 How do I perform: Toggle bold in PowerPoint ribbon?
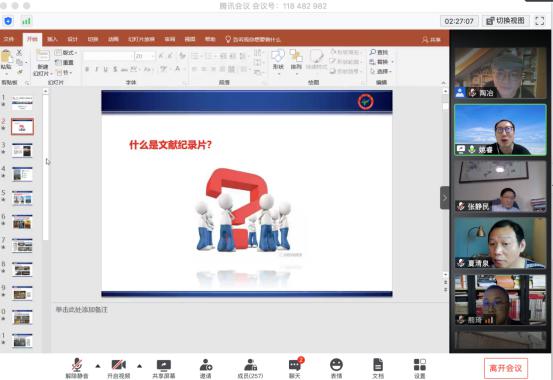pos(87,69)
